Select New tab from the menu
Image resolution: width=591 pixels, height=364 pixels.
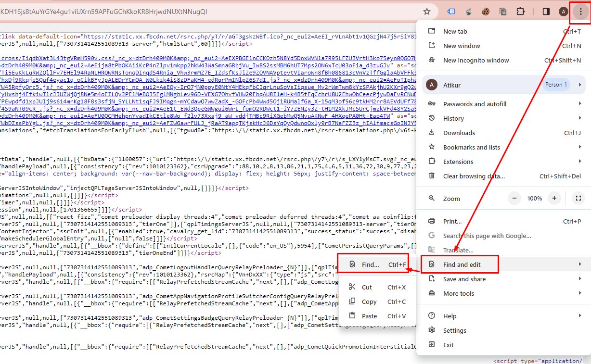pos(503,31)
